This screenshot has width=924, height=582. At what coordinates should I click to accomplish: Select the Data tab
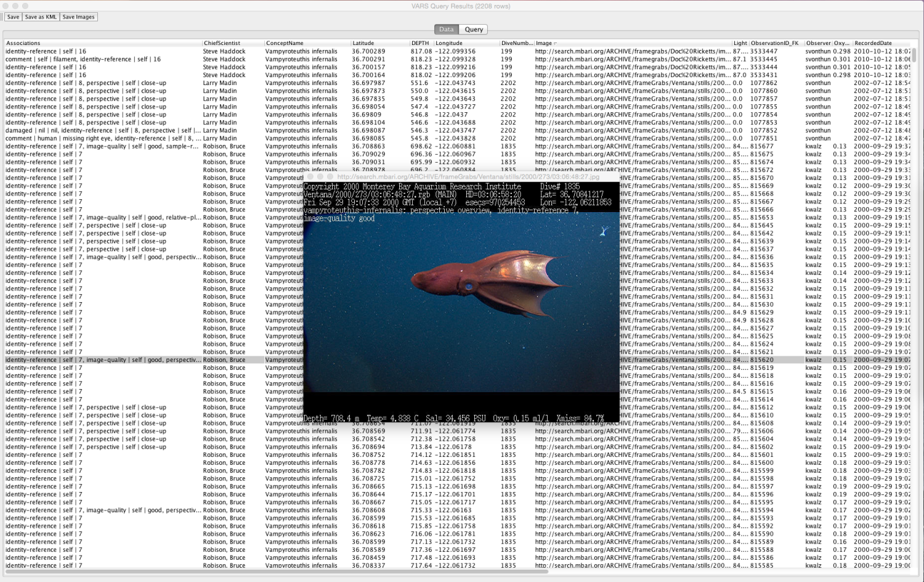446,29
